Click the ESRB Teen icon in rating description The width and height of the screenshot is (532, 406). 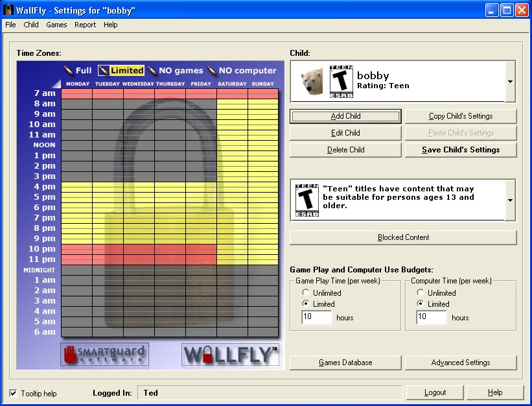(x=307, y=200)
